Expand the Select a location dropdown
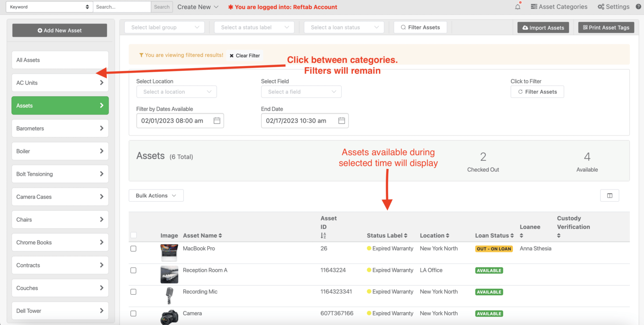Image resolution: width=644 pixels, height=325 pixels. [x=177, y=92]
